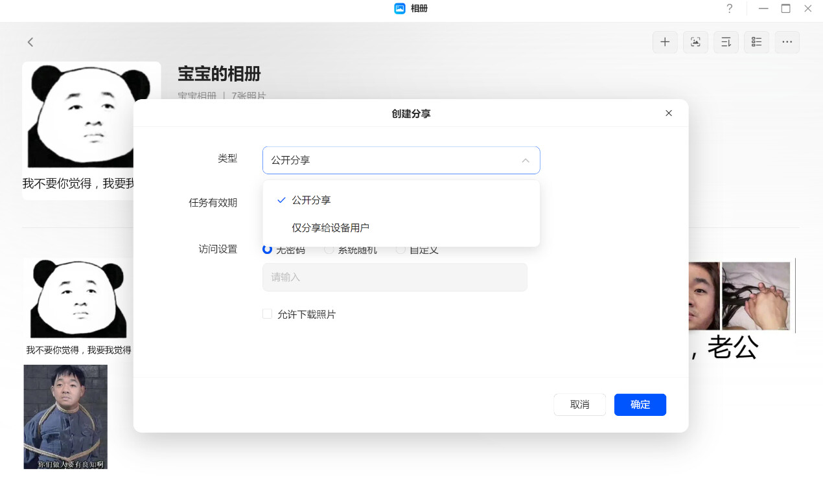Open the sort order icon

click(726, 42)
